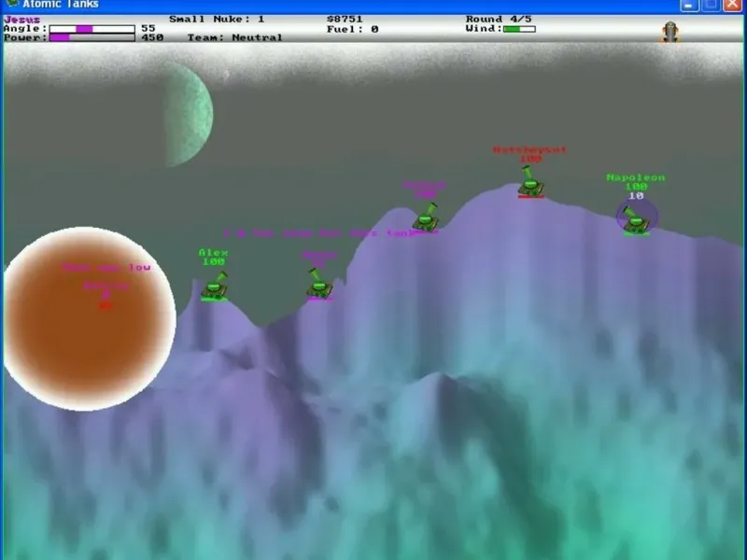
Task: Click the "Napoleon" name label
Action: [636, 177]
